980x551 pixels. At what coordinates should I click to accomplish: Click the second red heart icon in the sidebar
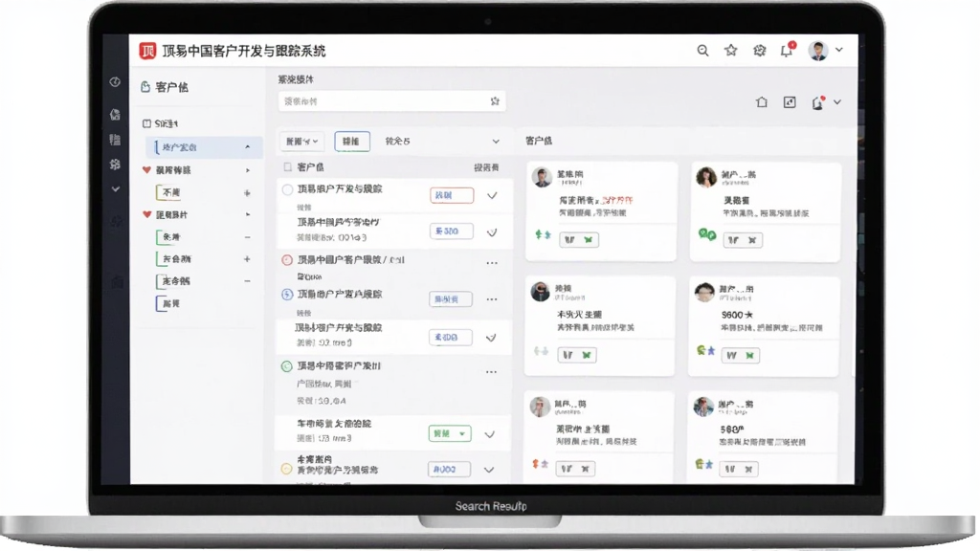[x=146, y=214]
